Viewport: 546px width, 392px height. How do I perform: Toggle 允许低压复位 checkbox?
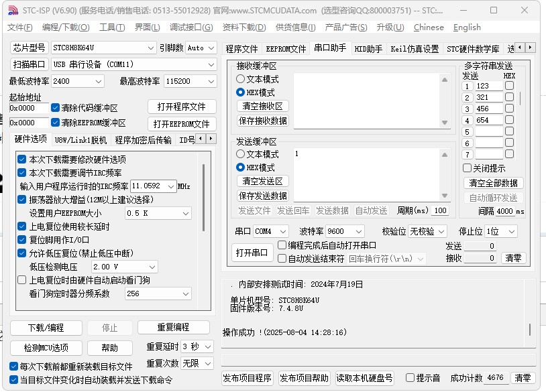tap(22, 253)
